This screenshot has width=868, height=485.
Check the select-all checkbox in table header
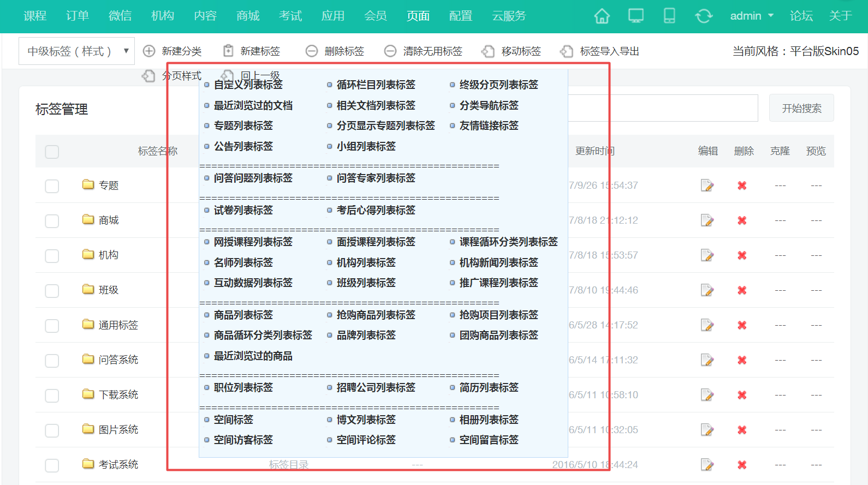52,152
